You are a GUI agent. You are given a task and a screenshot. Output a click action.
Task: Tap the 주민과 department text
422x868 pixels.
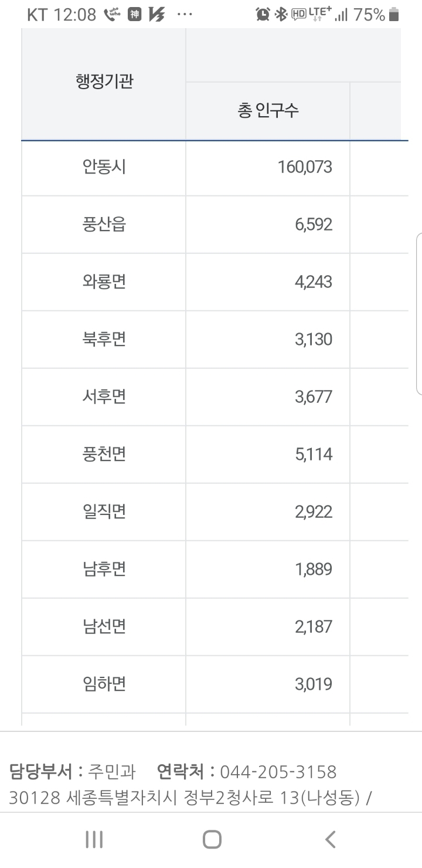click(x=111, y=771)
